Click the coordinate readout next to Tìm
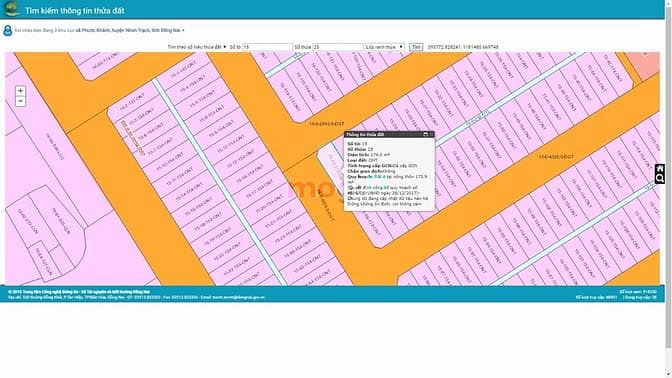 coord(463,47)
